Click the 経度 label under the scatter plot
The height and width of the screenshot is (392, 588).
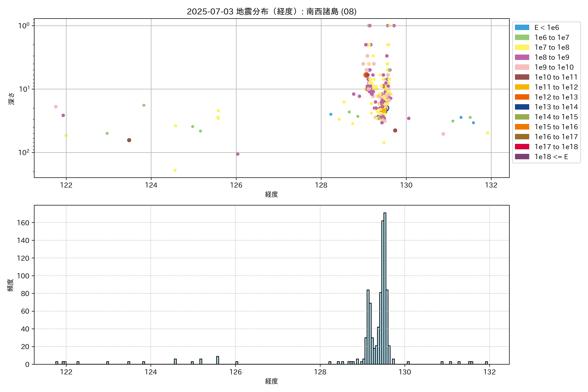point(271,194)
